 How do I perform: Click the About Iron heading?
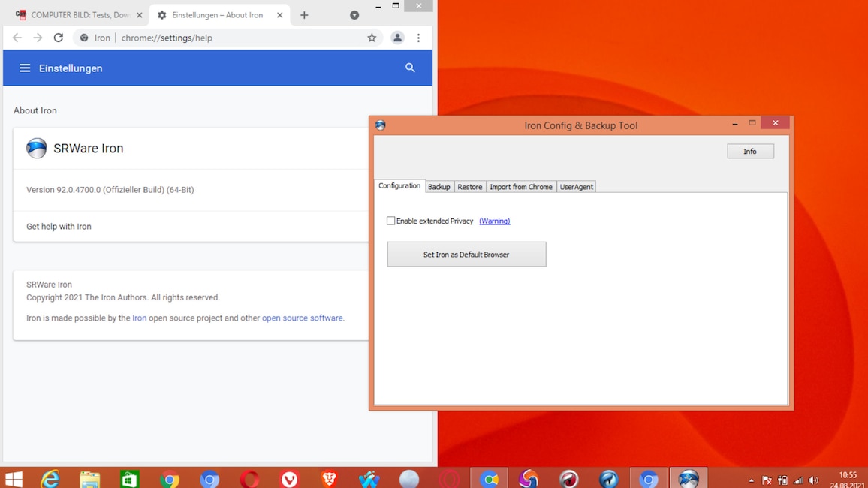(x=35, y=110)
